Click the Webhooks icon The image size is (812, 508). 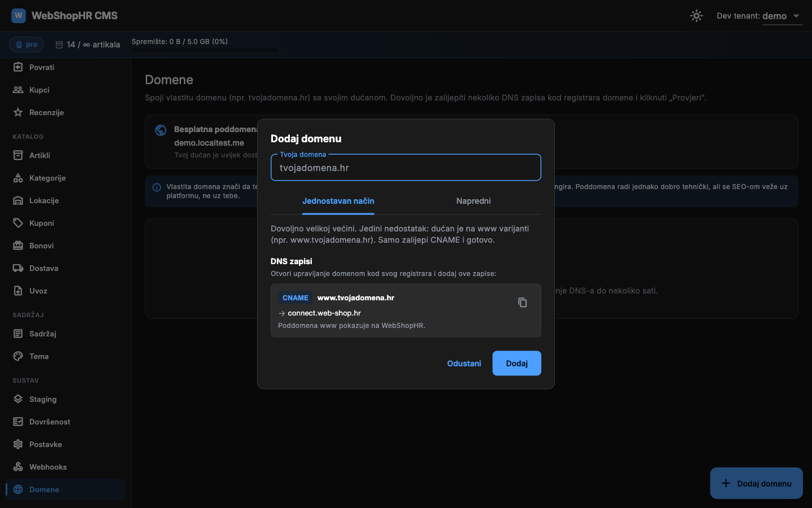tap(18, 467)
